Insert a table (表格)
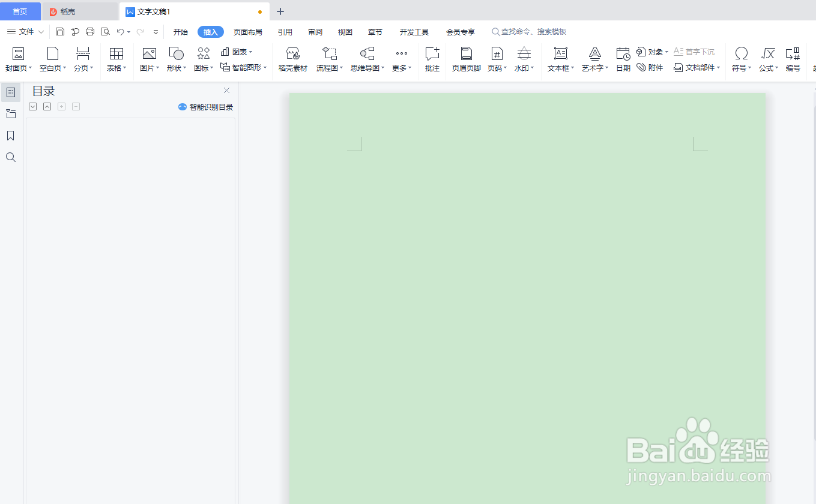816x504 pixels. 116,59
